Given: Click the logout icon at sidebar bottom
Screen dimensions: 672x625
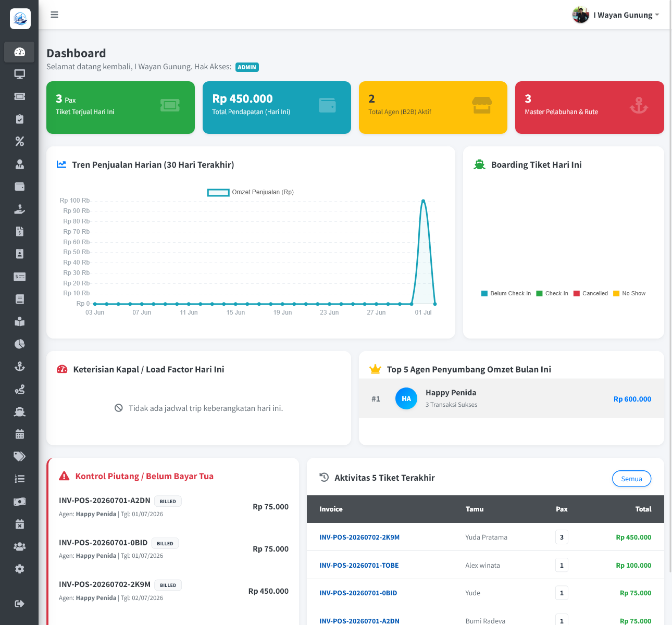Looking at the screenshot, I should coord(19,604).
